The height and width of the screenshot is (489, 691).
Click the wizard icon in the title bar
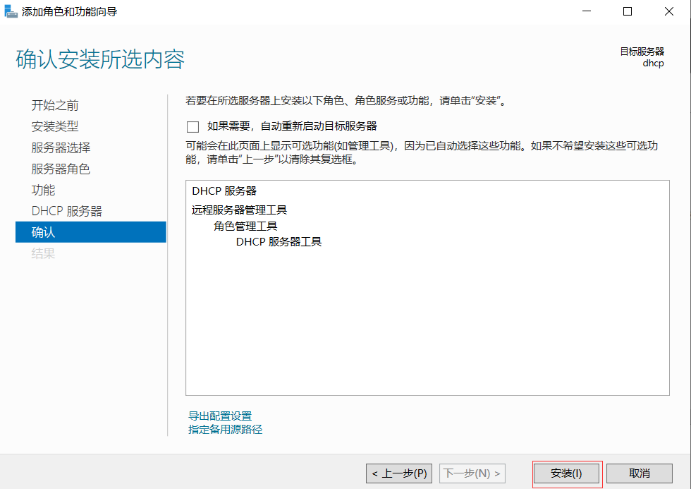[11, 11]
